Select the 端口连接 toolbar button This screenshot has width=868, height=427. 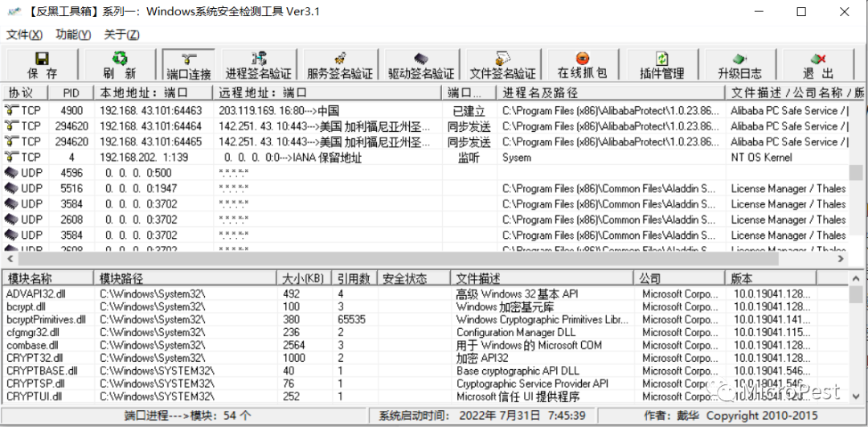point(189,65)
